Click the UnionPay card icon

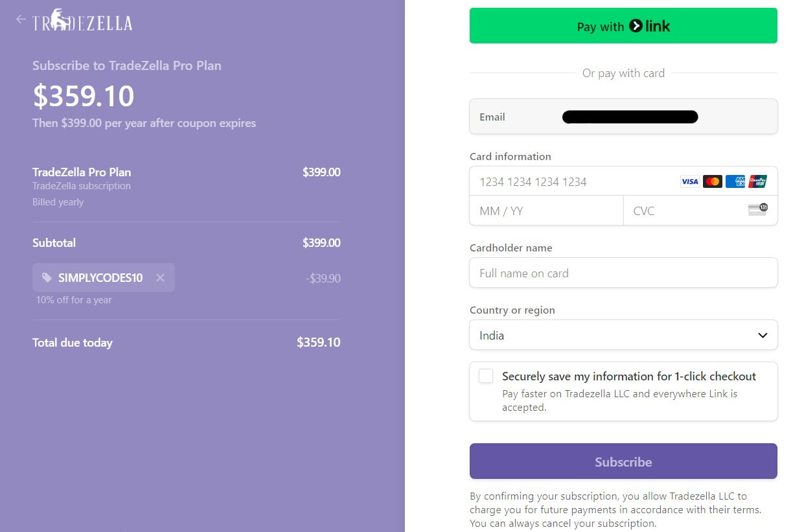click(x=757, y=181)
